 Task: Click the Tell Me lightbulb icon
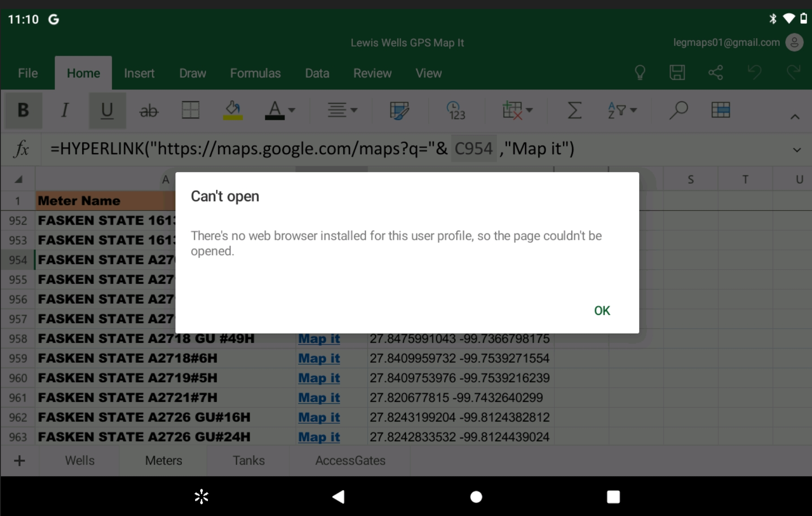(640, 73)
